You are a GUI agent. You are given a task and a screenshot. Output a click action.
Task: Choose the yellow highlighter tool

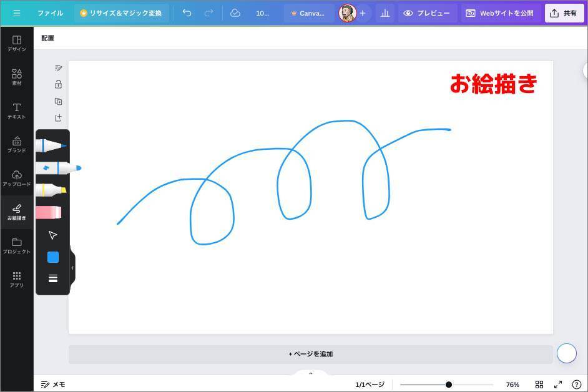(51, 190)
